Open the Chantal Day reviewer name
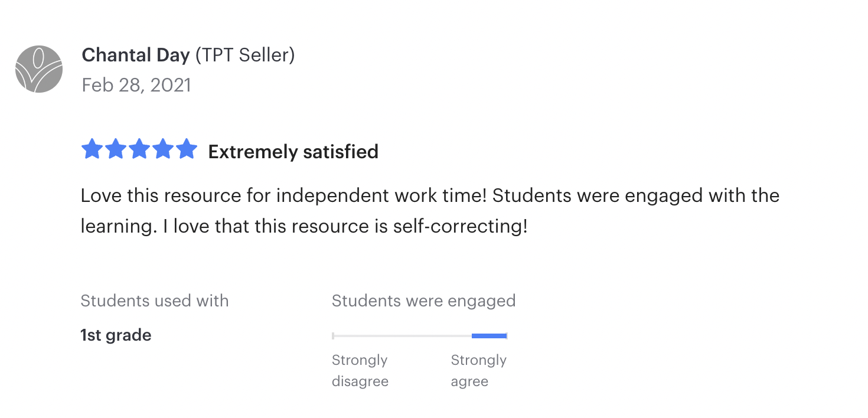Viewport: 868px width, 418px height. click(x=135, y=55)
